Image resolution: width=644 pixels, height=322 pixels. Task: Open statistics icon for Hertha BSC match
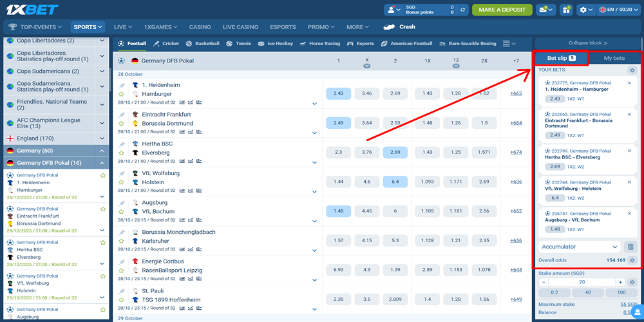click(182, 161)
